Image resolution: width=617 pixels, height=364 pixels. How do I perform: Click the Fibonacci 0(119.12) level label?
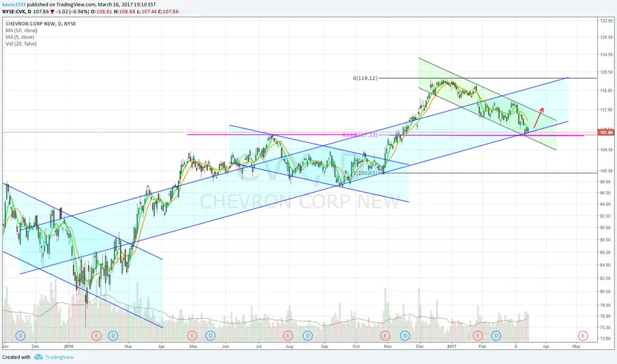click(365, 78)
